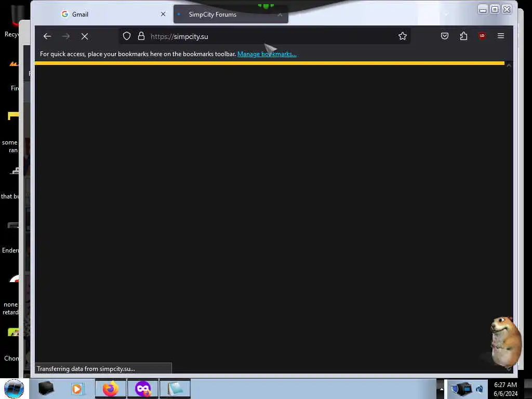Click the Manage bookmarks link

click(x=267, y=54)
